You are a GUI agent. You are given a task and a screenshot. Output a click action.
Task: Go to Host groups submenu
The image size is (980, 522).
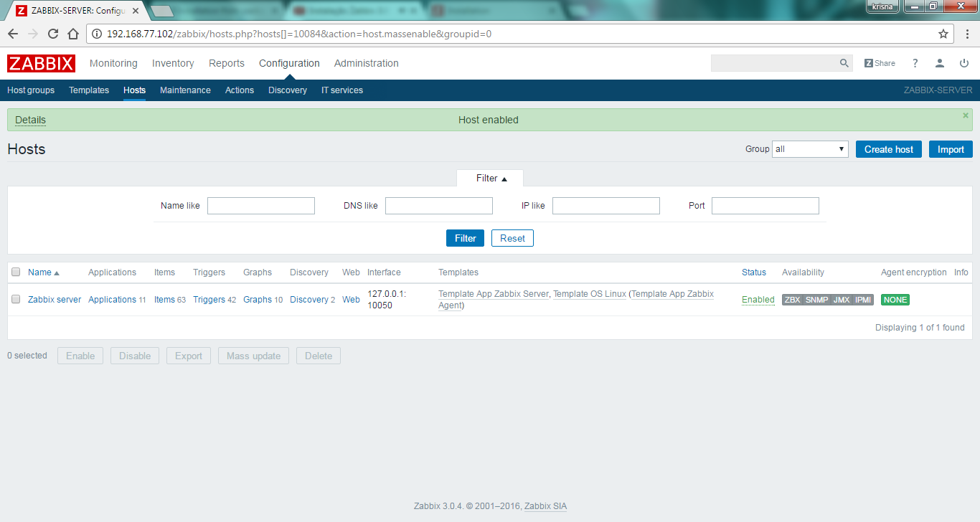pos(31,90)
